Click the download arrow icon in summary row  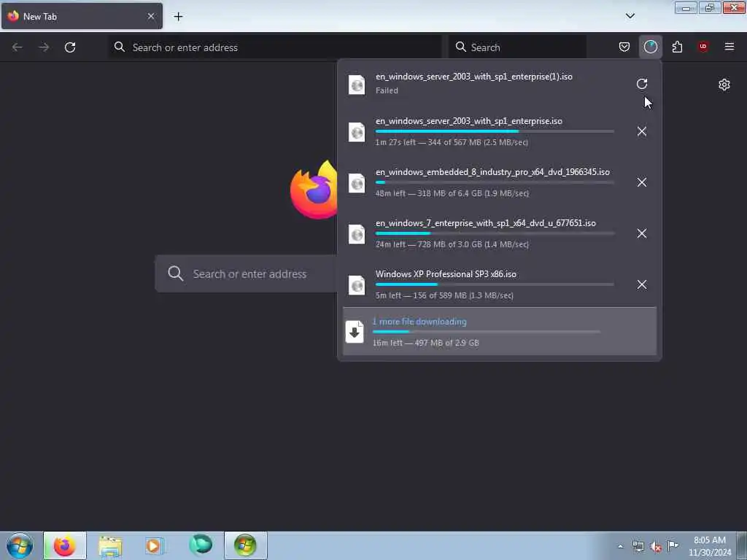tap(355, 332)
